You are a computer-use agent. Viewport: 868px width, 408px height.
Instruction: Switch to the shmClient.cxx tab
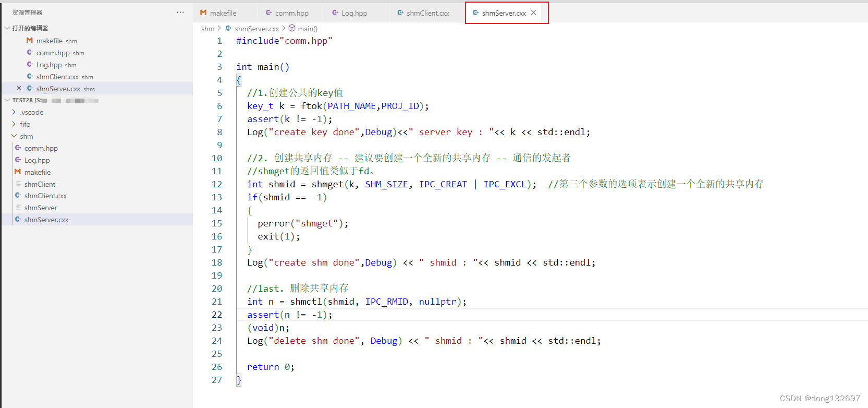pyautogui.click(x=427, y=13)
